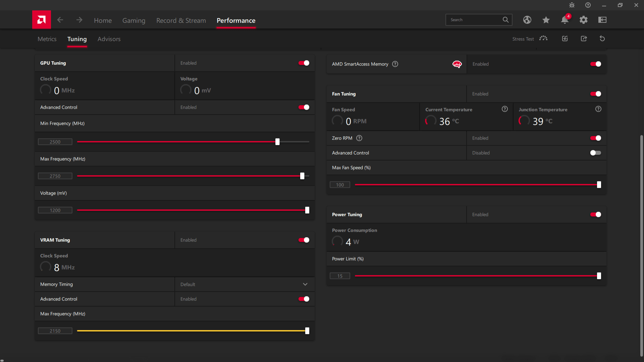Click the GPU Clock Speed 0 MHz readout
The height and width of the screenshot is (362, 644).
point(57,90)
